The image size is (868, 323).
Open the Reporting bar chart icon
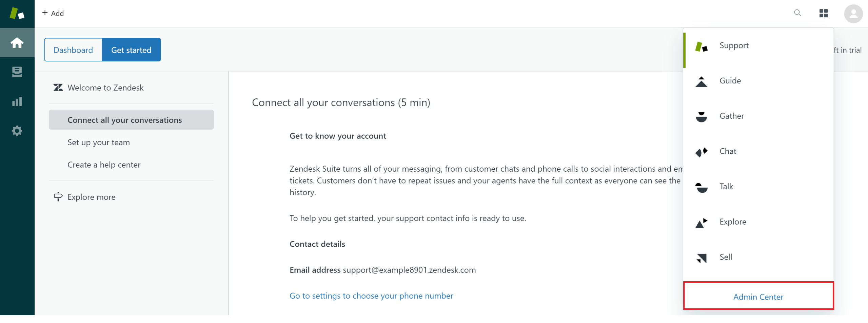[x=17, y=101]
